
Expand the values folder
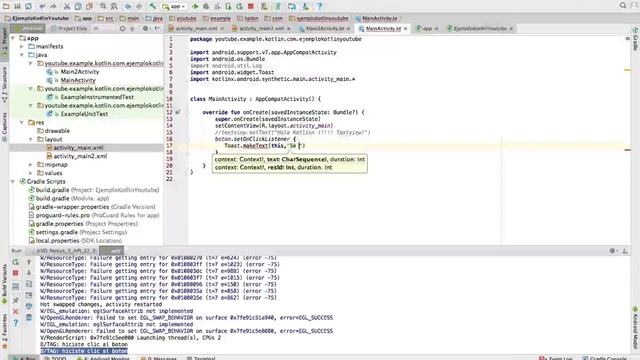[x=31, y=173]
